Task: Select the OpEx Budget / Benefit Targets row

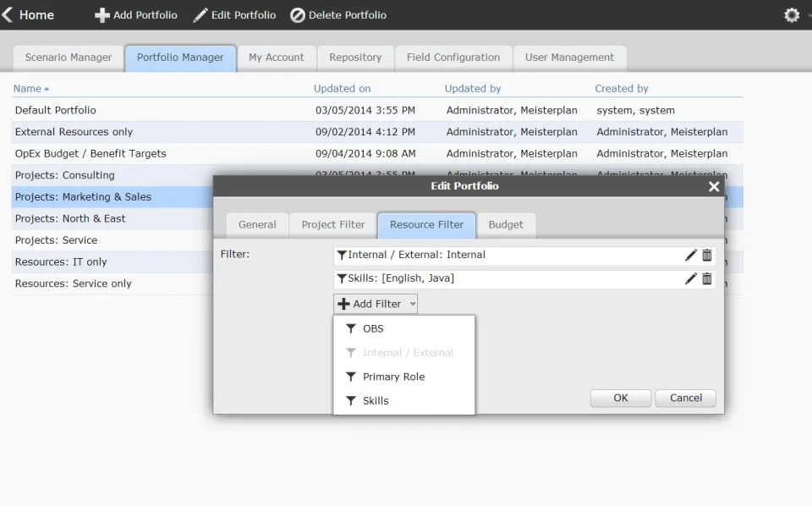Action: (x=377, y=154)
